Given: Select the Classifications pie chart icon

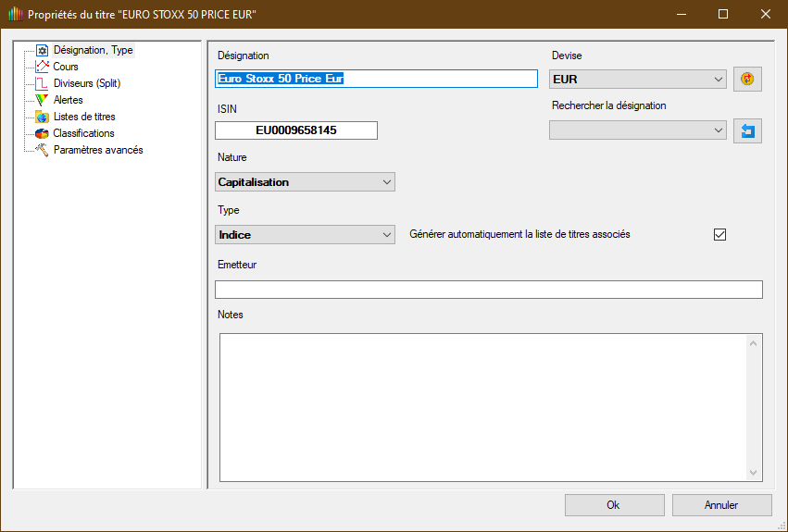Looking at the screenshot, I should [42, 133].
